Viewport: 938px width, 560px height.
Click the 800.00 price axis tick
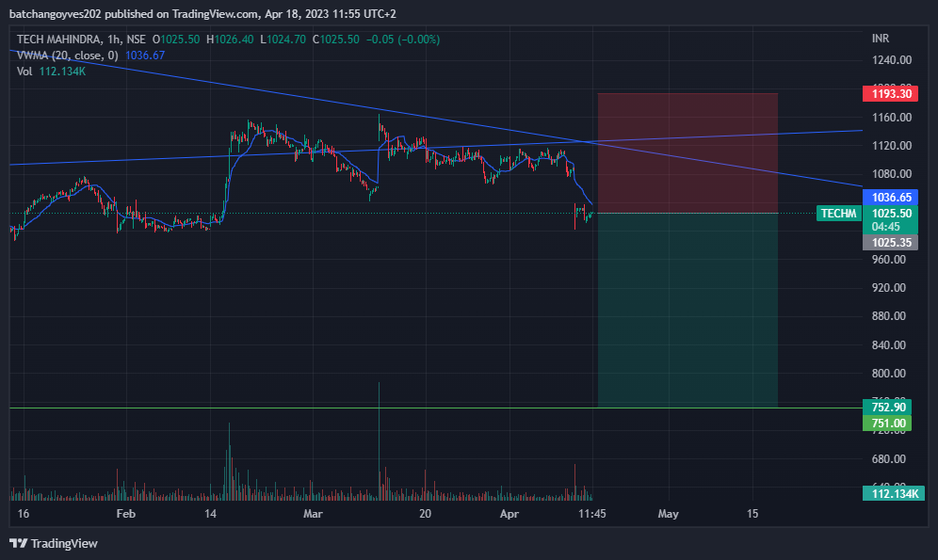[x=888, y=373]
